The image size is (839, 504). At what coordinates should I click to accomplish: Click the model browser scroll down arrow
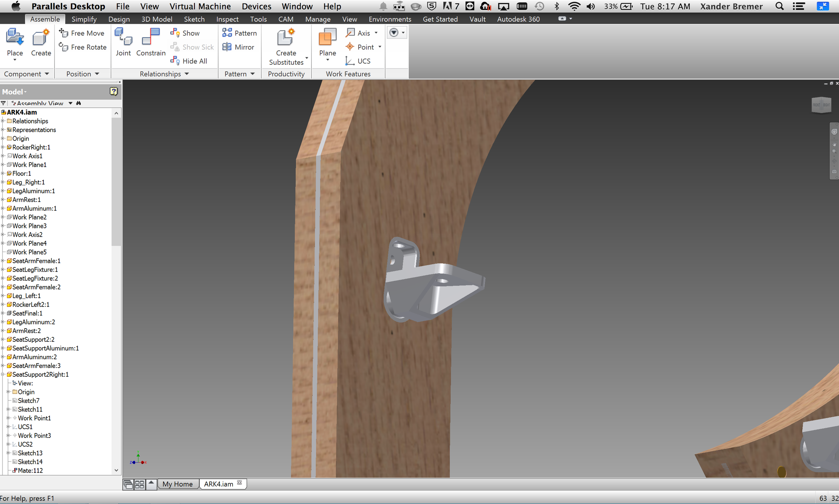pos(116,470)
